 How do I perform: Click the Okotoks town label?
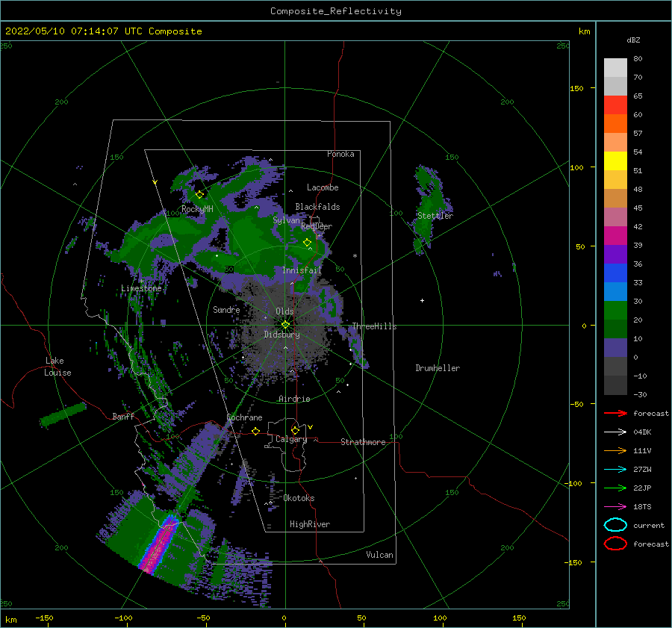point(299,498)
